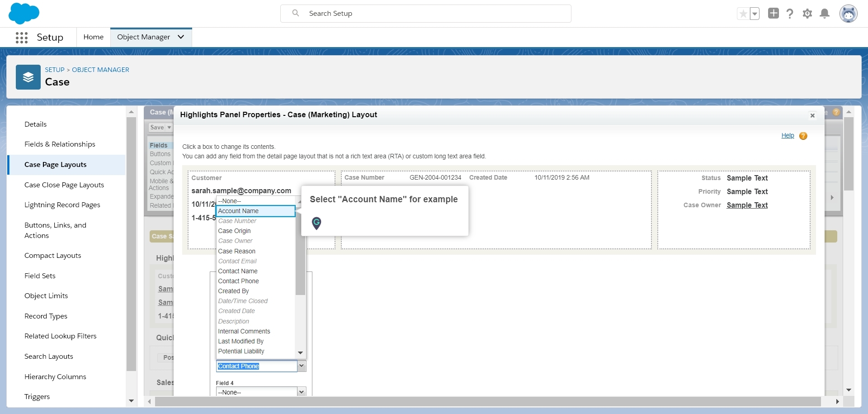This screenshot has width=868, height=414.
Task: Click the Case object layers icon
Action: point(28,77)
